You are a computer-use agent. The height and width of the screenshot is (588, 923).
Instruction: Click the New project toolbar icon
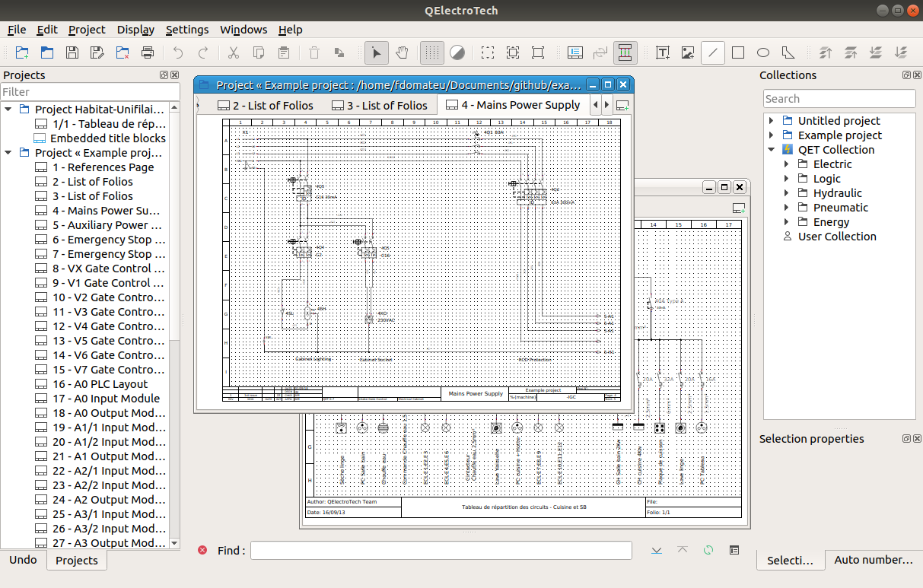pos(22,52)
